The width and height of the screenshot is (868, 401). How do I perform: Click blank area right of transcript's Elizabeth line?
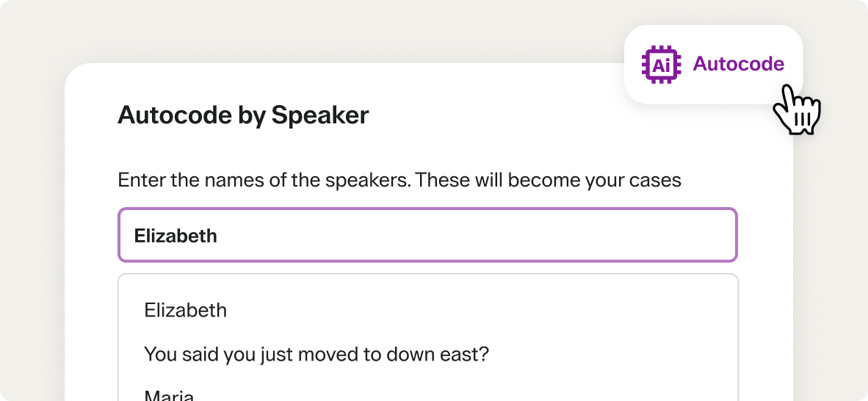pyautogui.click(x=477, y=310)
